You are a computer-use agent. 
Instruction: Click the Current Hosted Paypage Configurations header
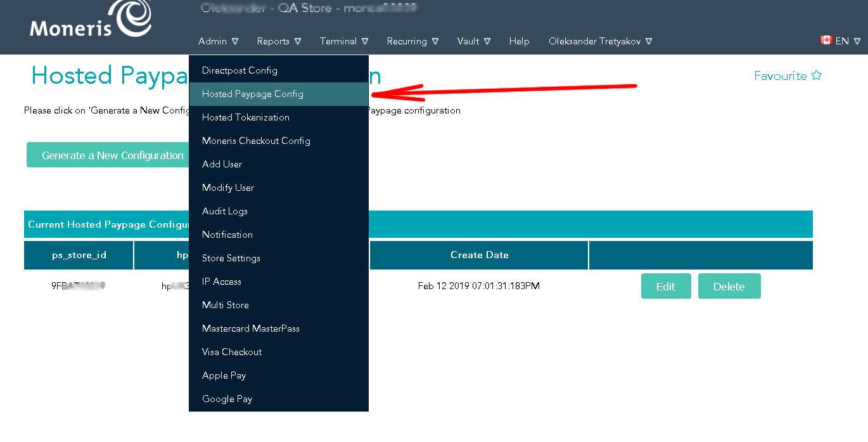coord(418,224)
